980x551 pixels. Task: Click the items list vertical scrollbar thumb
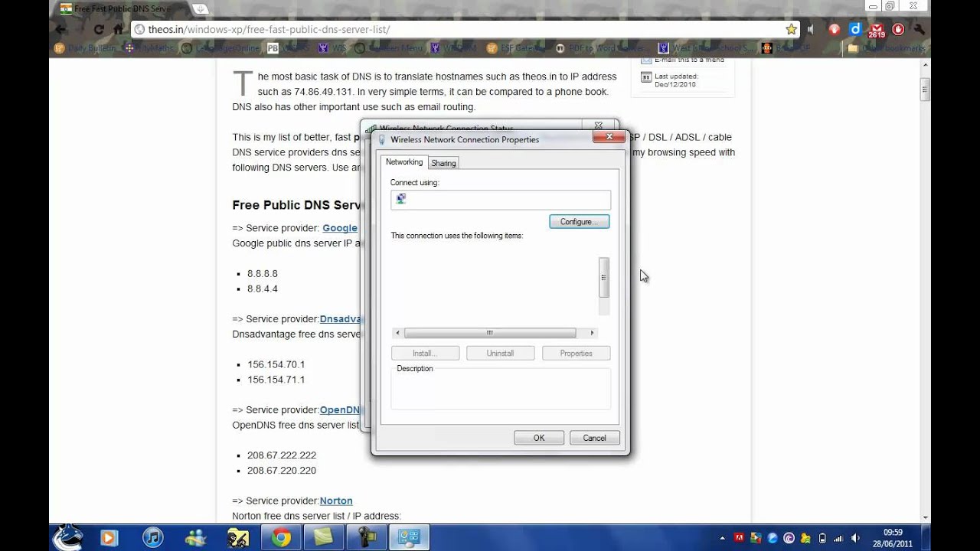coord(604,277)
